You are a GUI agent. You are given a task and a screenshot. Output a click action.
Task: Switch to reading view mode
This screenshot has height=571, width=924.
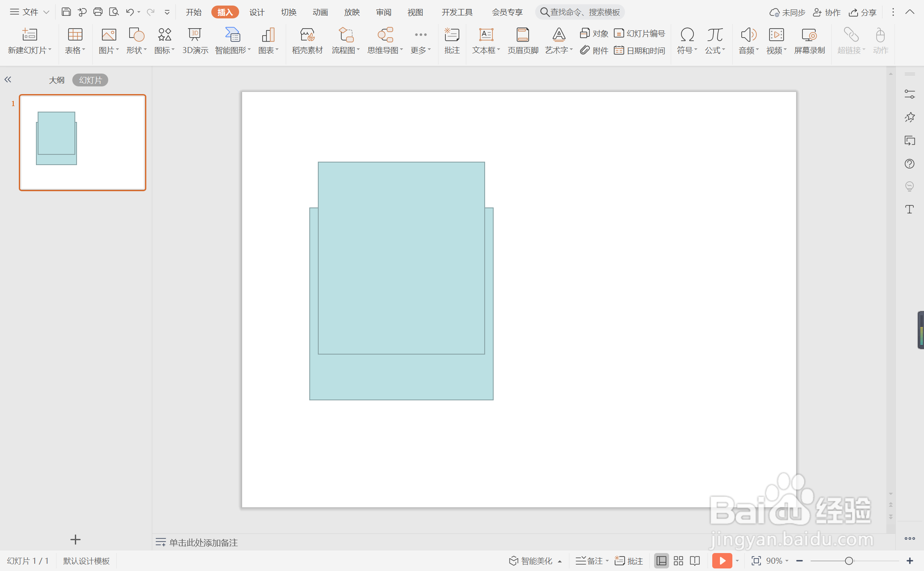pyautogui.click(x=695, y=561)
